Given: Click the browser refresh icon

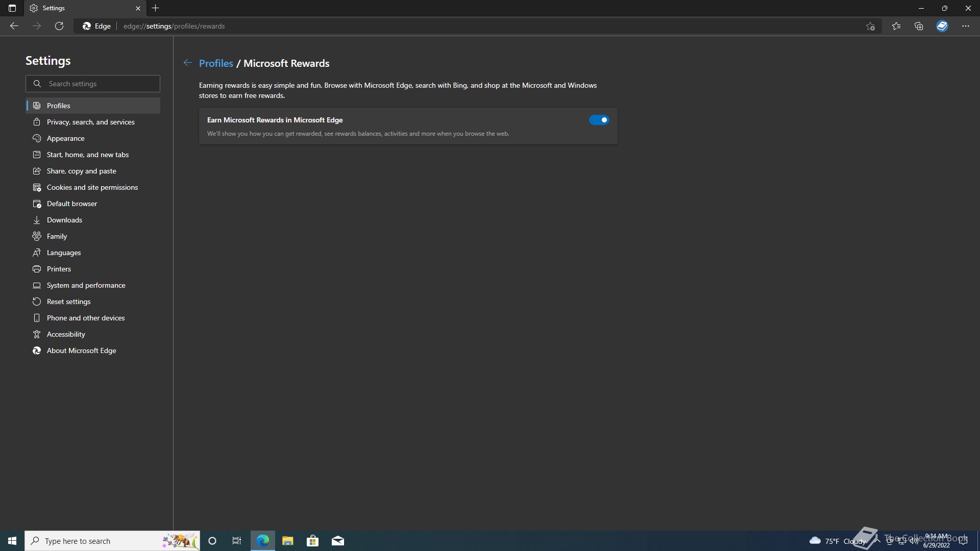Looking at the screenshot, I should click(x=59, y=26).
